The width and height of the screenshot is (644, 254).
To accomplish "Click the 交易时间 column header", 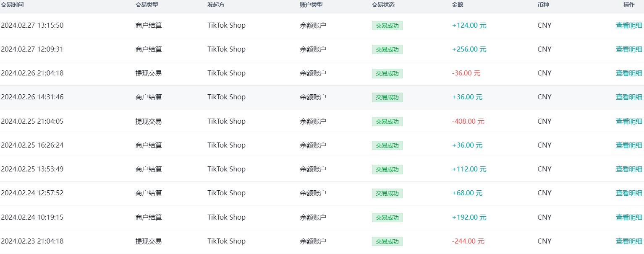I will click(x=12, y=5).
